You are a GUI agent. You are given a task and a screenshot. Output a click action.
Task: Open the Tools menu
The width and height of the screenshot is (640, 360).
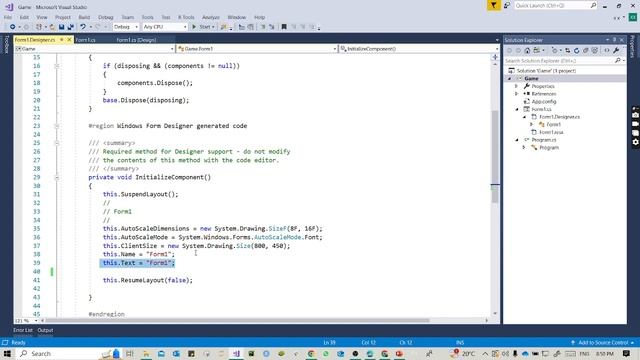[x=147, y=17]
